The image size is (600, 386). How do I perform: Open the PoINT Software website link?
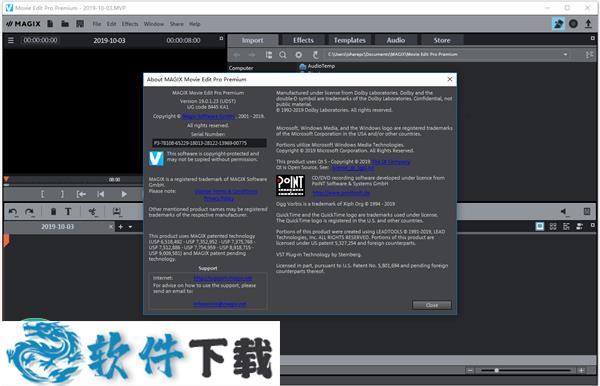(x=341, y=193)
